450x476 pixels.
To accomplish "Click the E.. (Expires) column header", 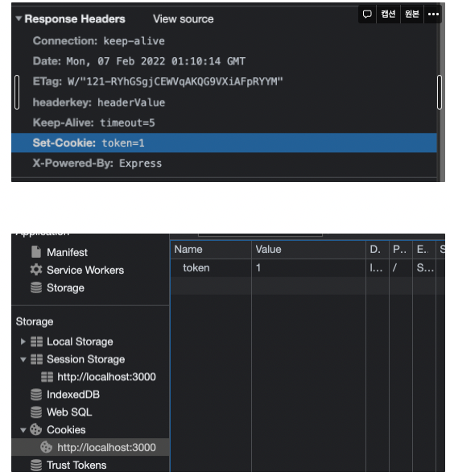I will tap(424, 250).
